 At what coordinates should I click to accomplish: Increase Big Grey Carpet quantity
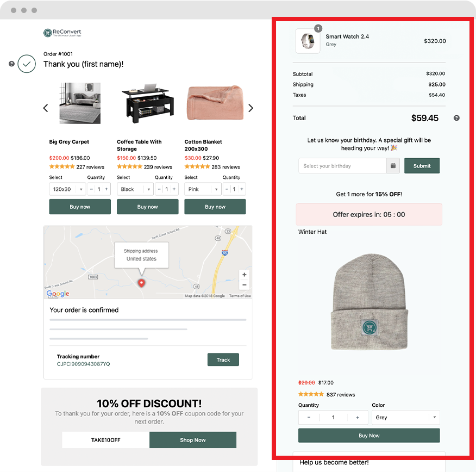[107, 189]
